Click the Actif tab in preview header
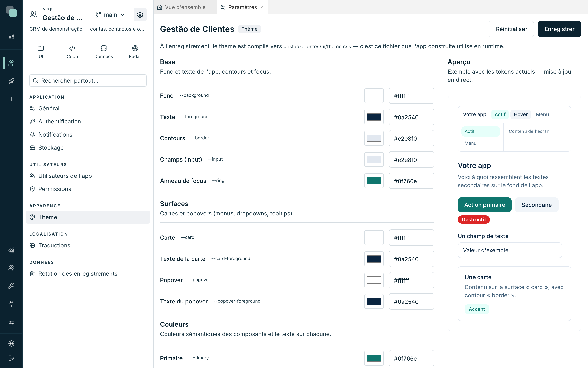The width and height of the screenshot is (588, 368). 500,114
